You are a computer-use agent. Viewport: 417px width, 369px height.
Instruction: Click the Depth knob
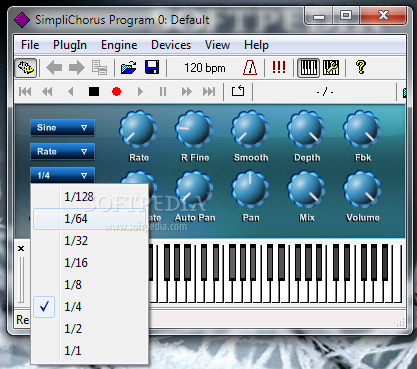(306, 129)
